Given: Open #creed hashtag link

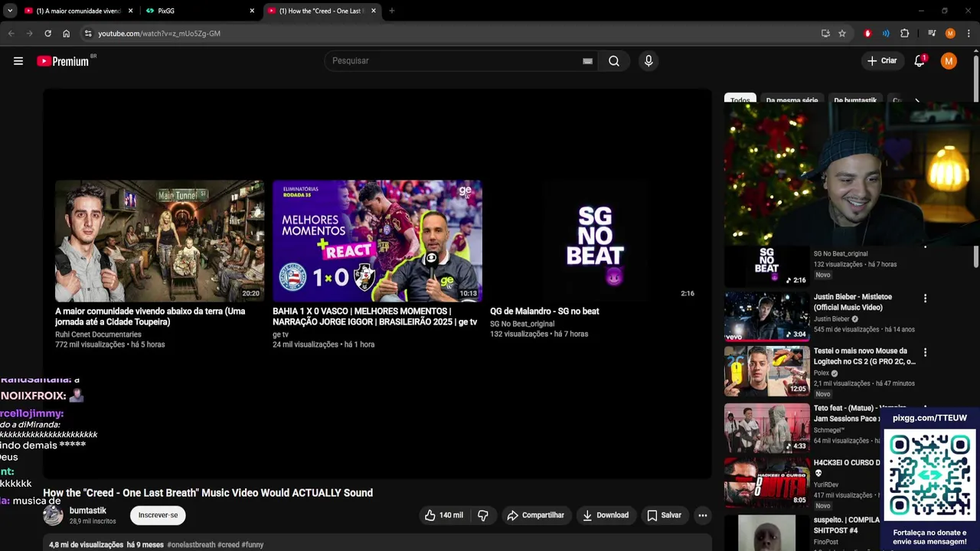Looking at the screenshot, I should (228, 545).
